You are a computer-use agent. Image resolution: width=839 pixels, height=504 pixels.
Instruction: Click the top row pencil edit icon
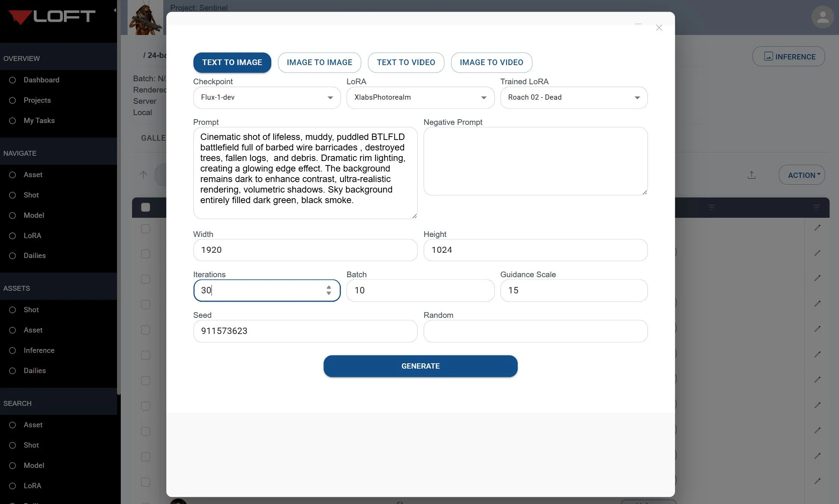click(817, 228)
